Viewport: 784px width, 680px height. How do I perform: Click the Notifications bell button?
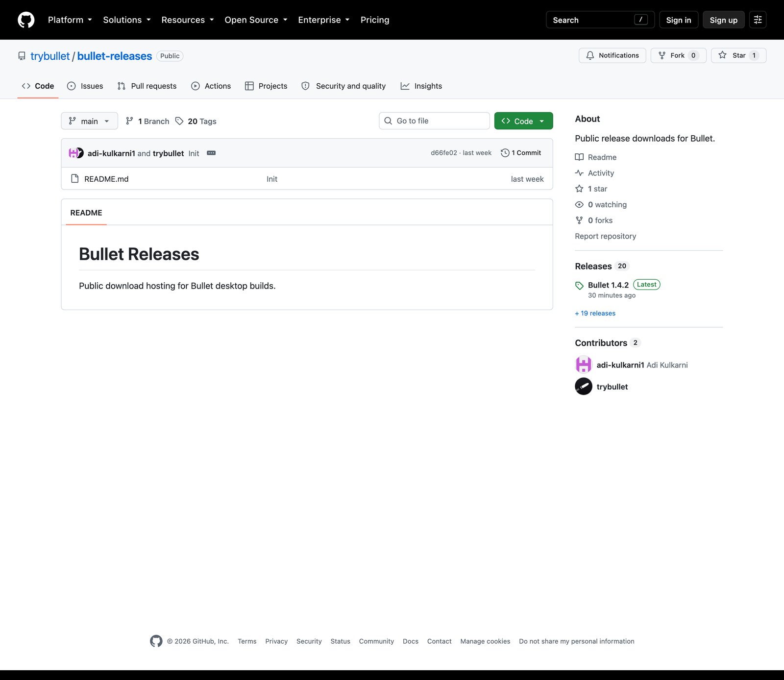(x=612, y=55)
